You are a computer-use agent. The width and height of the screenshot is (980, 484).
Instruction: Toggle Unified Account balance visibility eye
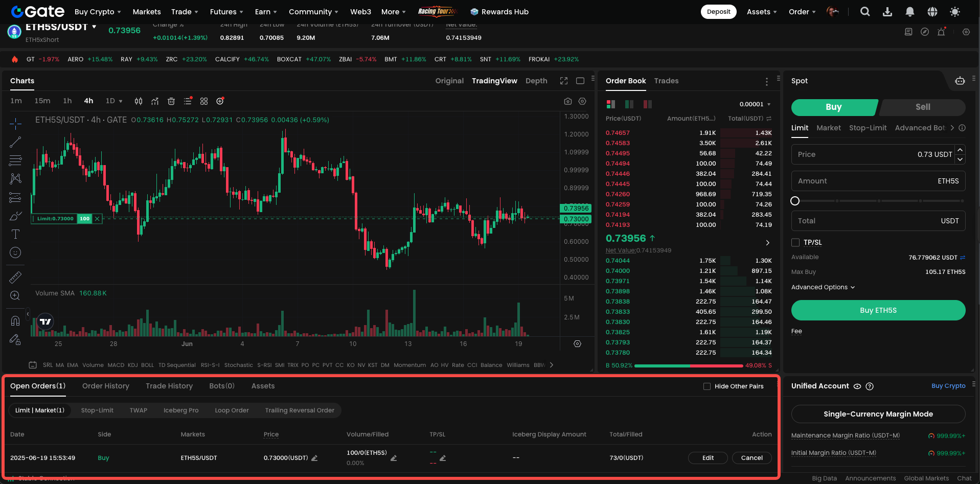pyautogui.click(x=857, y=386)
